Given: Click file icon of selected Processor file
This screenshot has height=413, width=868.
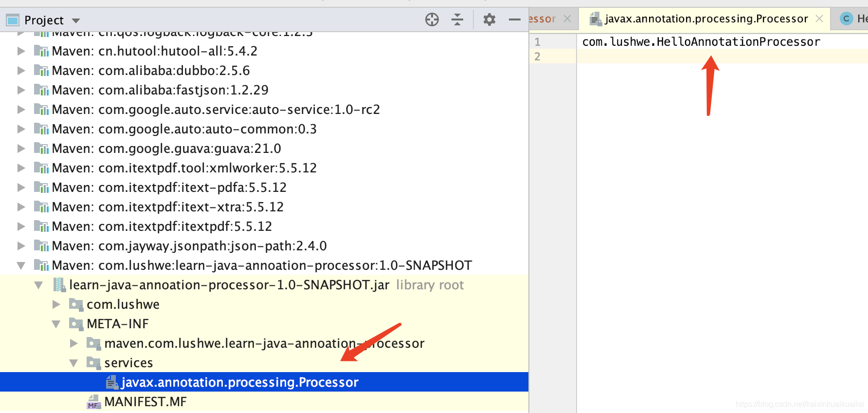Looking at the screenshot, I should coord(112,382).
